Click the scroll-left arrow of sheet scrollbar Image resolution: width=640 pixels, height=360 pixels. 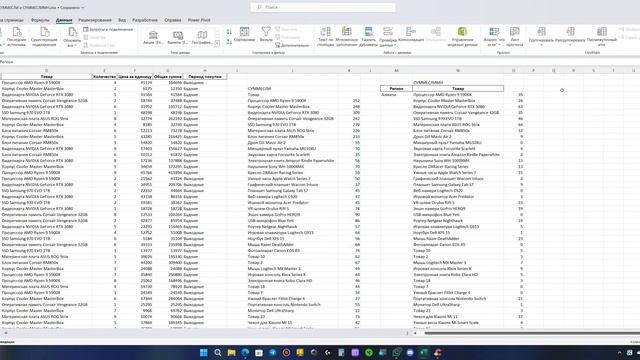point(415,333)
